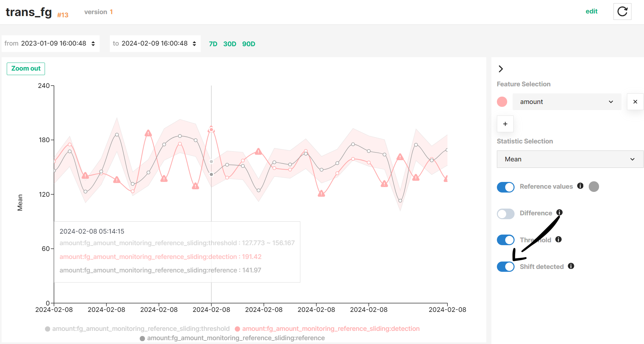Open the amount feature dropdown
Image resolution: width=644 pixels, height=344 pixels.
coord(567,102)
